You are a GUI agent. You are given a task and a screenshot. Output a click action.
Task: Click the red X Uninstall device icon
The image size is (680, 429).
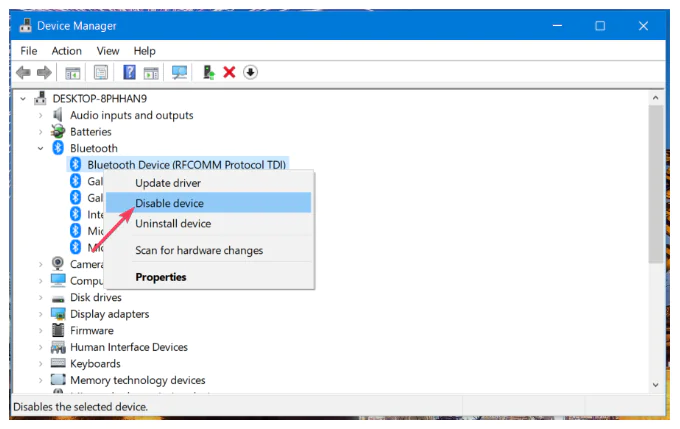[x=229, y=72]
